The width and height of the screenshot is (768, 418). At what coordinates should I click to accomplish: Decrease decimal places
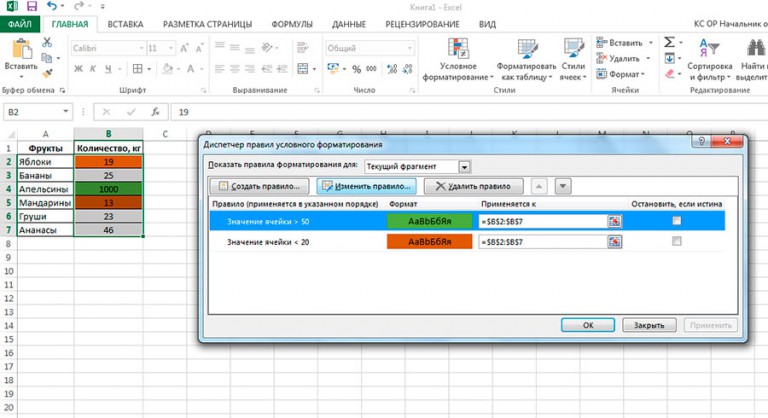pyautogui.click(x=407, y=69)
